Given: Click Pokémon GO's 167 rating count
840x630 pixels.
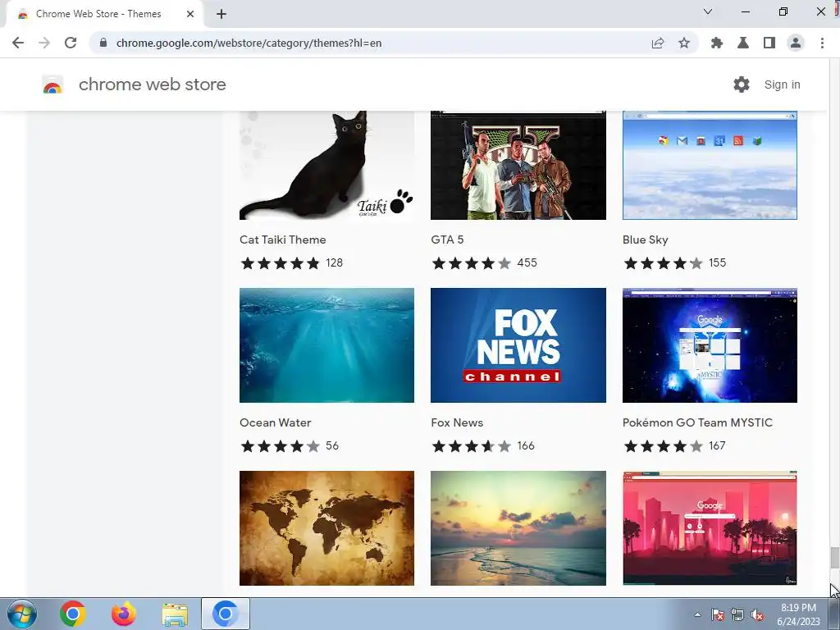Looking at the screenshot, I should [717, 445].
